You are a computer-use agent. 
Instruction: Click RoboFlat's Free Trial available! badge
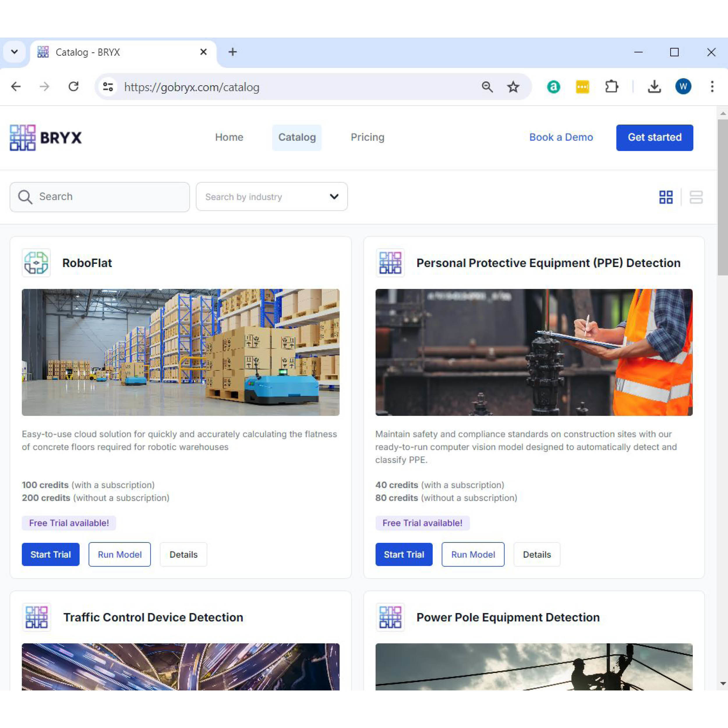coord(69,523)
